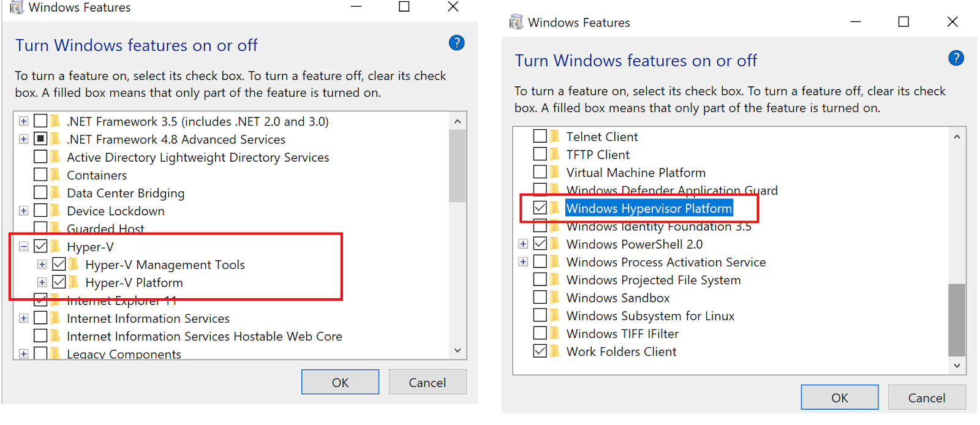This screenshot has height=425, width=980.
Task: Click the Windows Sandbox folder icon
Action: click(555, 298)
